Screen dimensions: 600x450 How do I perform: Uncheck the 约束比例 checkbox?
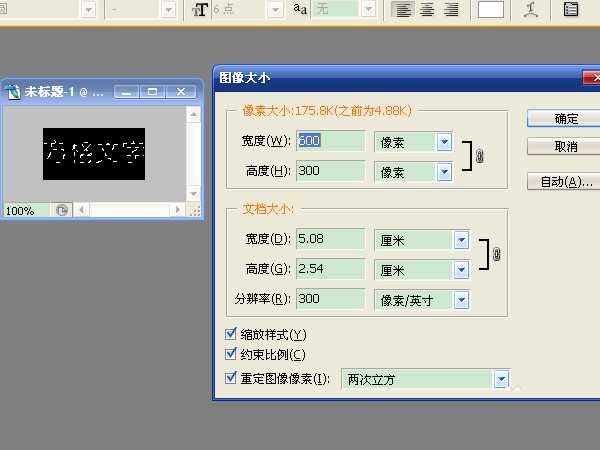pyautogui.click(x=233, y=354)
